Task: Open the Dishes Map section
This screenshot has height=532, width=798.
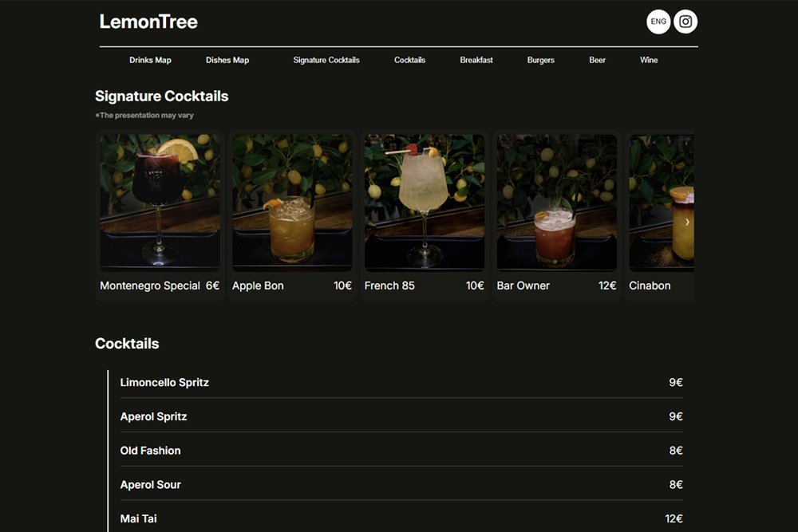Action: pyautogui.click(x=227, y=60)
